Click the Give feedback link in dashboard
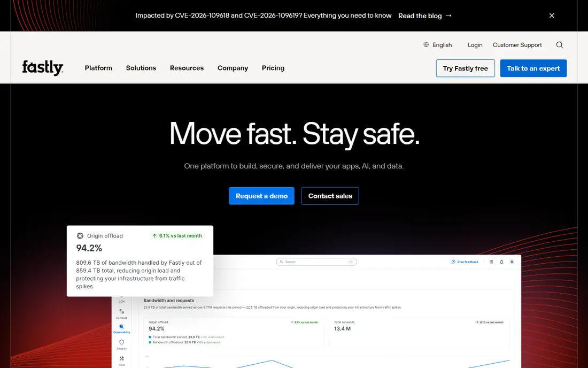588x368 pixels. click(465, 262)
